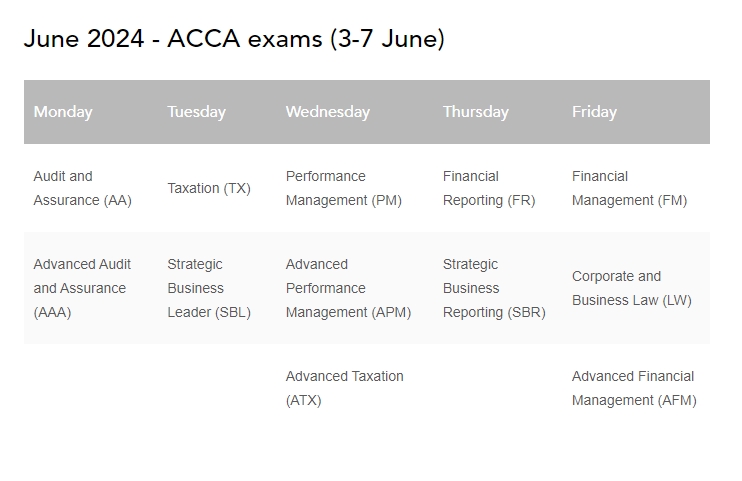Select Financial Management (FM) cell
This screenshot has width=742, height=481.
coord(629,188)
